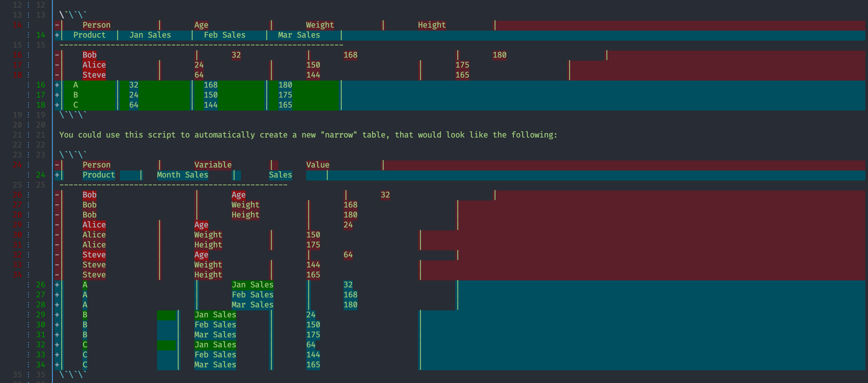The height and width of the screenshot is (383, 868).
Task: Click line number 35 at the bottom gutter
Action: click(17, 375)
